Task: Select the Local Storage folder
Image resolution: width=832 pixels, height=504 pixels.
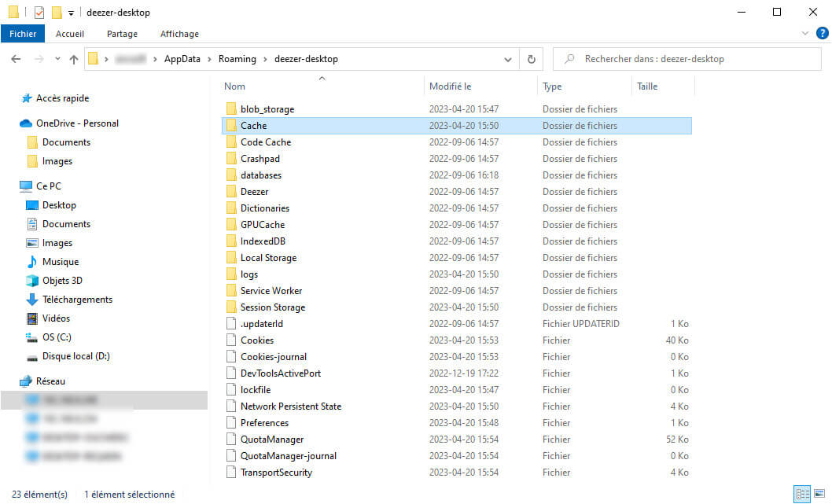Action: coord(268,257)
